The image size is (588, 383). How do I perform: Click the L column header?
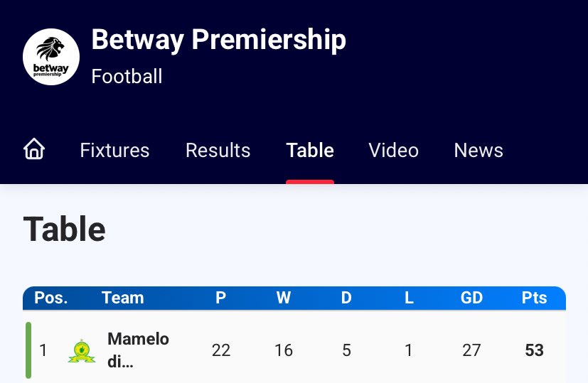coord(409,298)
